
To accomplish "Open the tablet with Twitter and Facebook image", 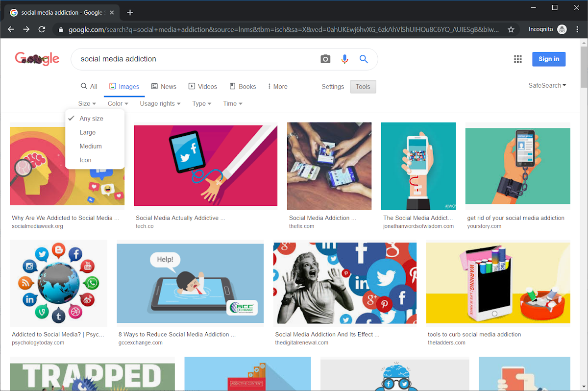I will (x=206, y=166).
